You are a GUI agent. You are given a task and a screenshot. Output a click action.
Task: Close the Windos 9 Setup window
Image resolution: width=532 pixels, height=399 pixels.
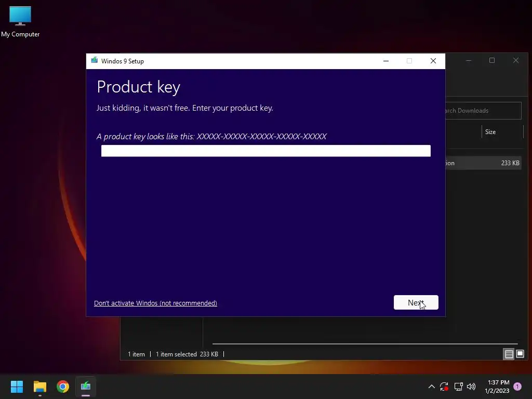click(433, 61)
